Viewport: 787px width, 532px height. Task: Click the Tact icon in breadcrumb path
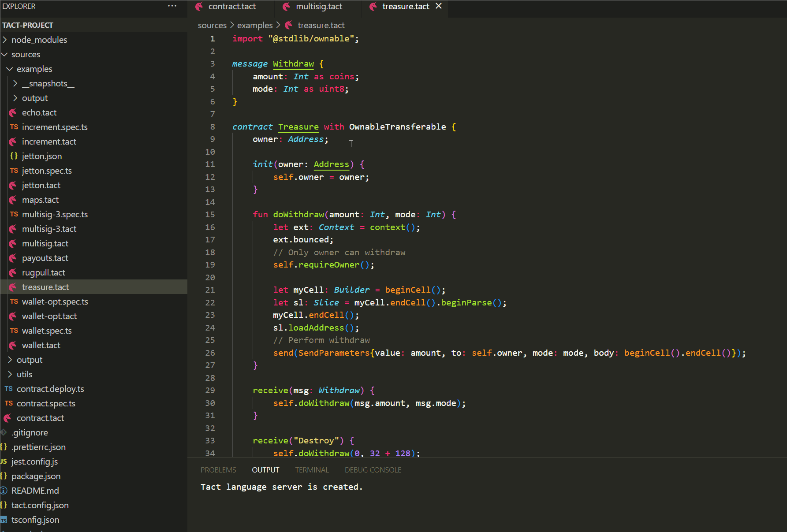coord(289,25)
